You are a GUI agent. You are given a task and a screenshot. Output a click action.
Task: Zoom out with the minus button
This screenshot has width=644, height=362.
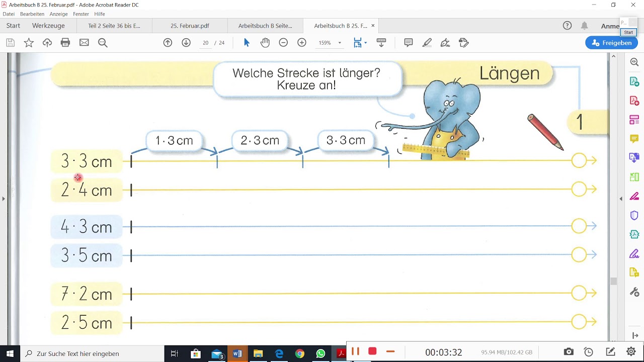click(x=283, y=43)
